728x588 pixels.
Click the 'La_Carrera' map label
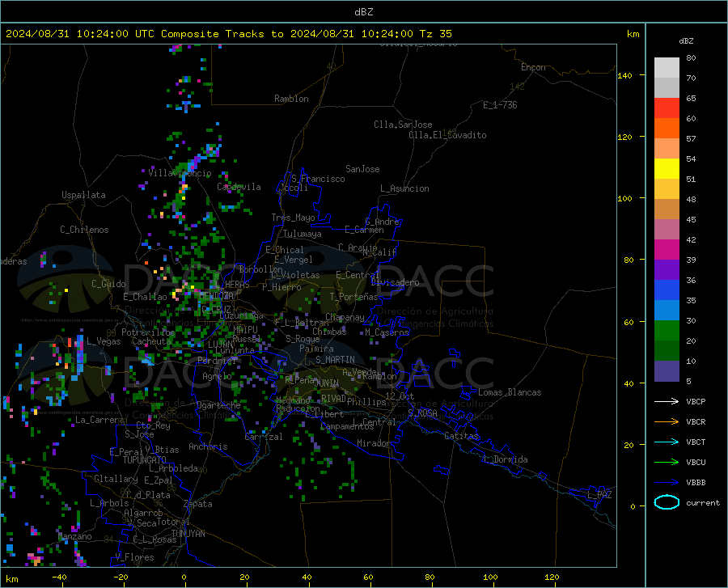[99, 420]
